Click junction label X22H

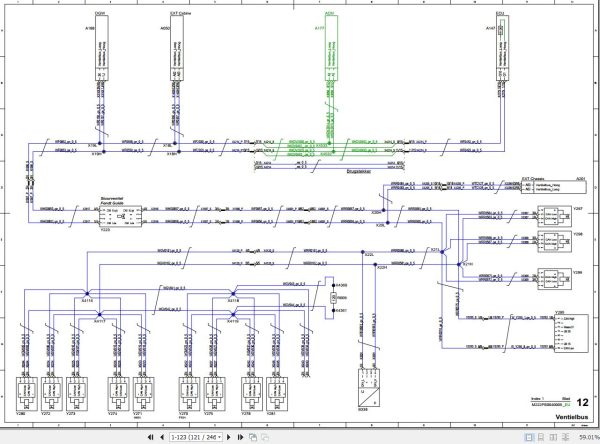(x=382, y=268)
